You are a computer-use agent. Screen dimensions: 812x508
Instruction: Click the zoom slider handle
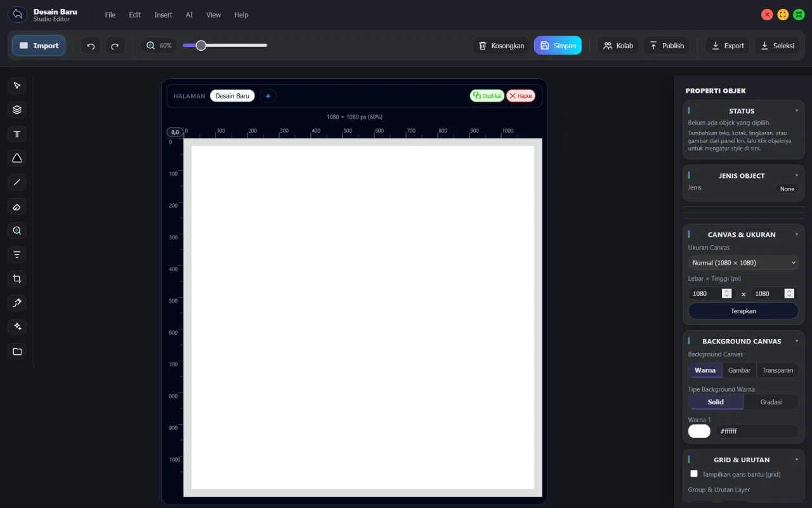[201, 45]
